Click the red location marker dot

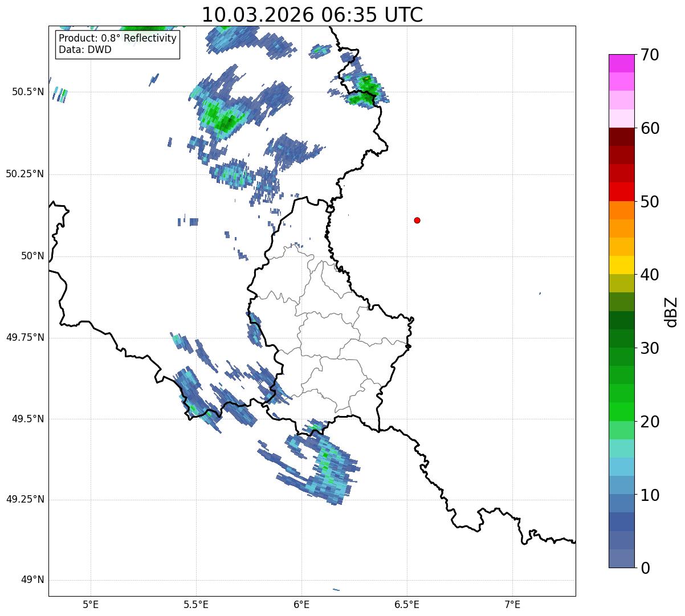tap(417, 220)
